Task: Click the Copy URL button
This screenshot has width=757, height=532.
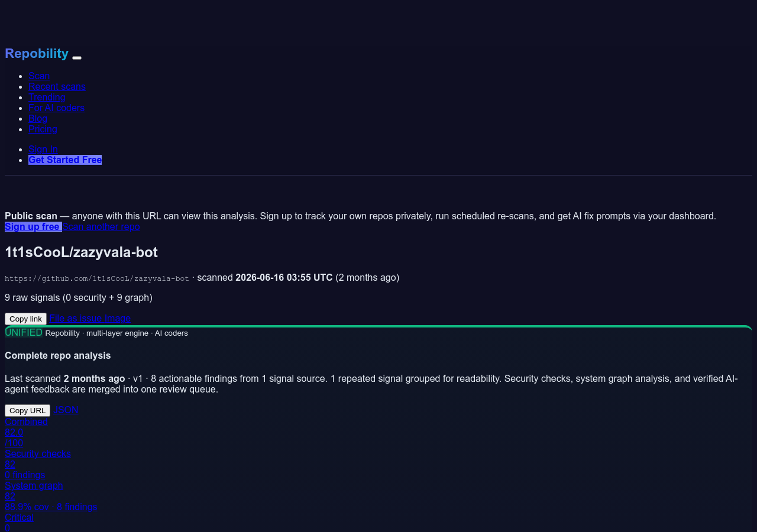Action: point(27,410)
